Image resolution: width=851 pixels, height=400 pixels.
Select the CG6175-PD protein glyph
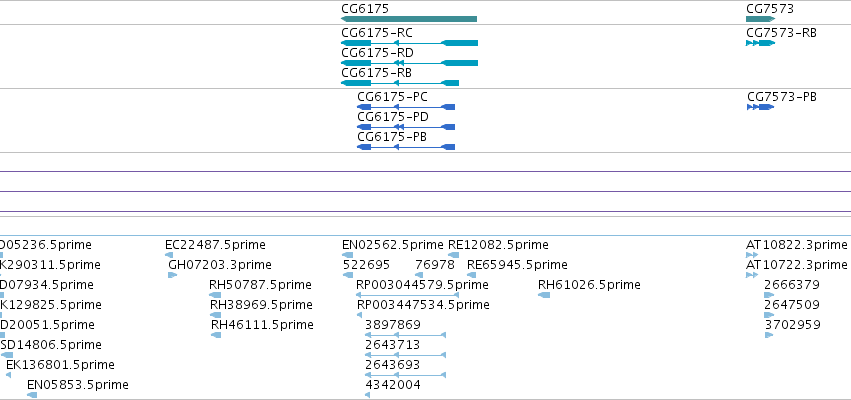coord(406,127)
